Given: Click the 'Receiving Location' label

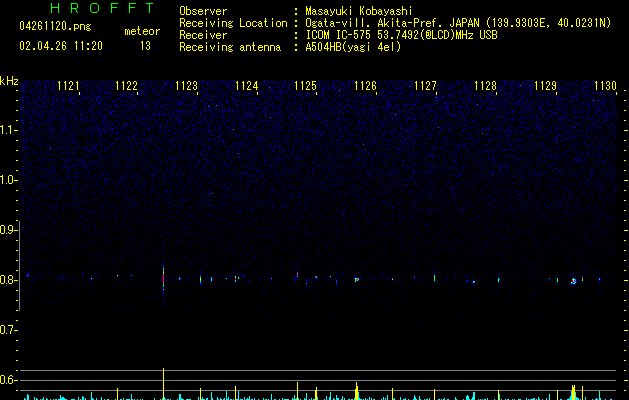Looking at the screenshot, I should [x=233, y=23].
